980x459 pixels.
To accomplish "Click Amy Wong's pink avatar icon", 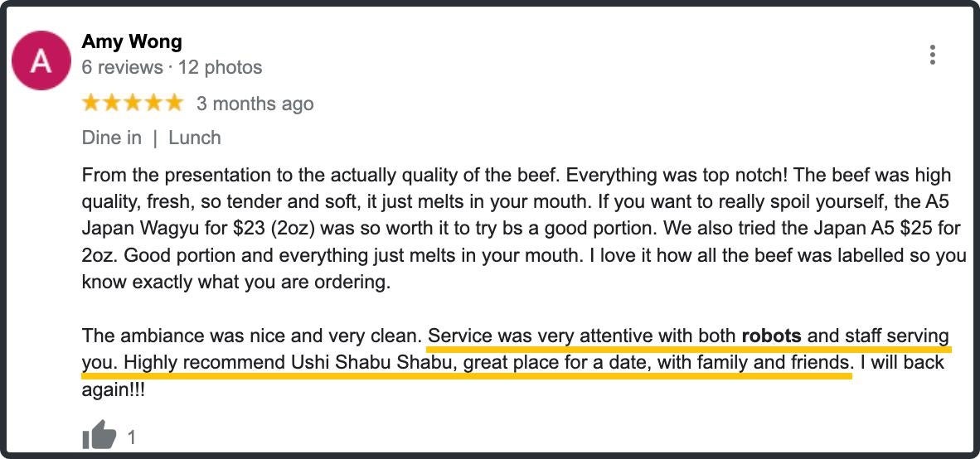I will point(41,60).
